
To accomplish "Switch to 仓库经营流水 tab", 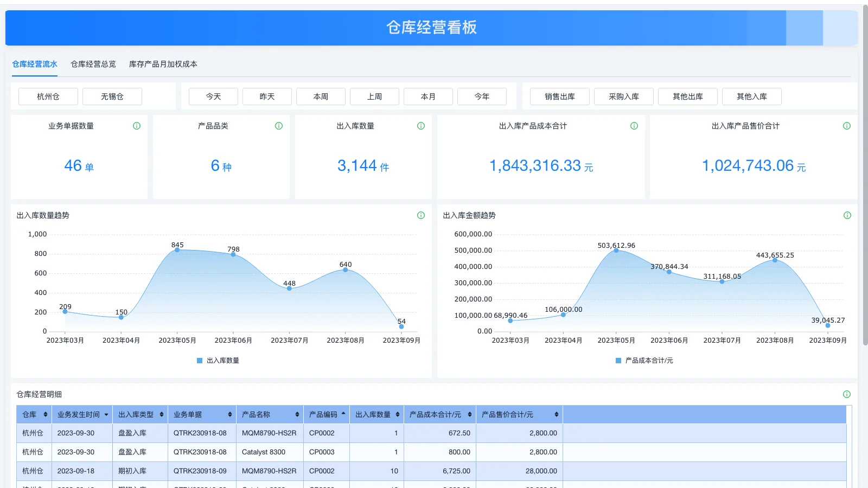I will pos(35,64).
